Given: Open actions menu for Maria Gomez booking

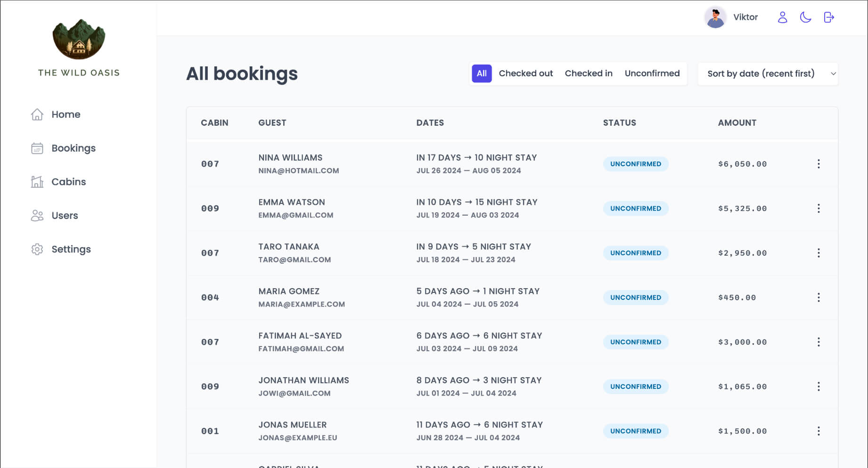Looking at the screenshot, I should (x=819, y=298).
